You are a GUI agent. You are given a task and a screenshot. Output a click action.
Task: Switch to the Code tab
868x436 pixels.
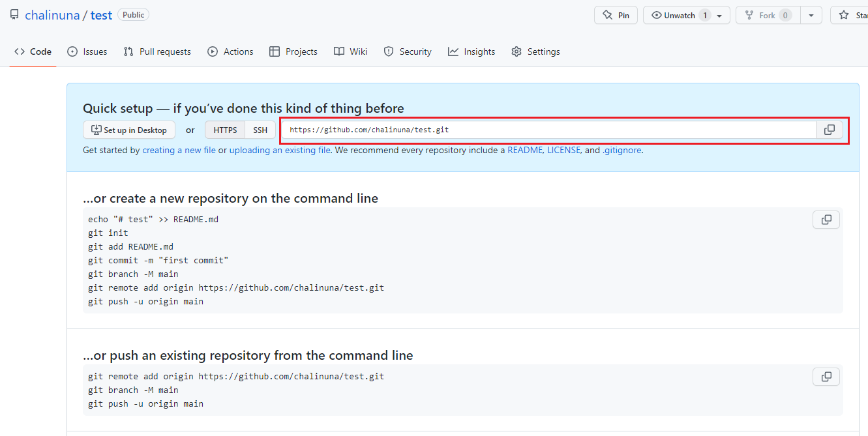[x=33, y=51]
